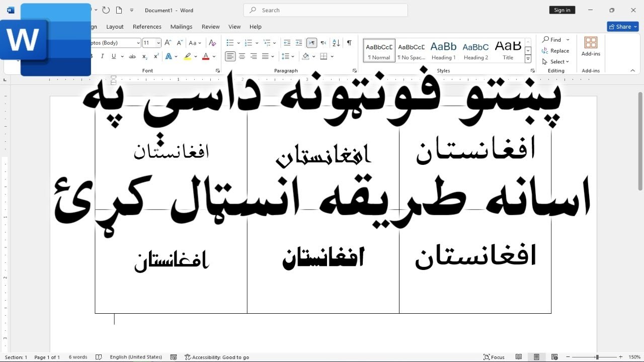The height and width of the screenshot is (362, 644).
Task: Collapse the ribbon chevron
Action: [632, 71]
